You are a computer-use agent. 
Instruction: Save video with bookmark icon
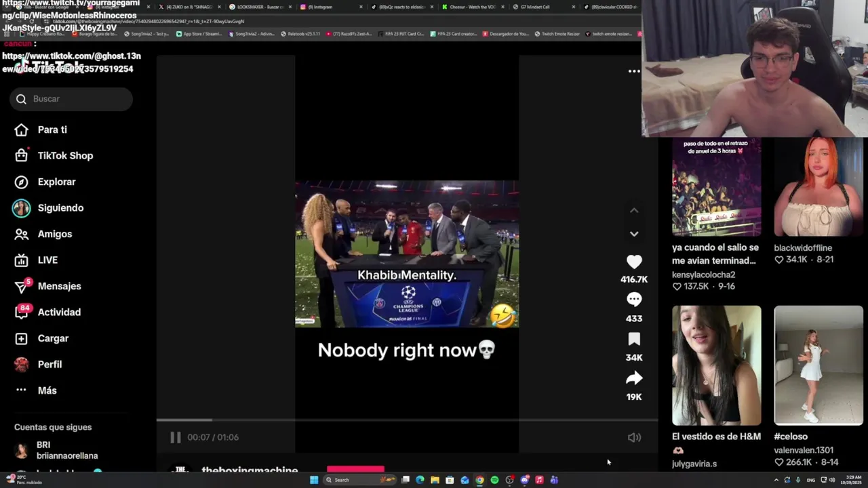[x=634, y=339]
